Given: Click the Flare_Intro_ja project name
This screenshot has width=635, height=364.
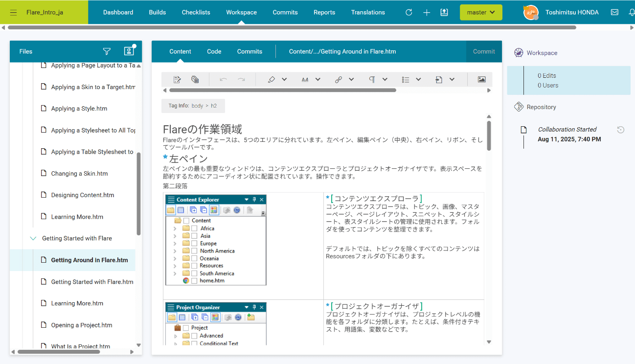Looking at the screenshot, I should (45, 12).
